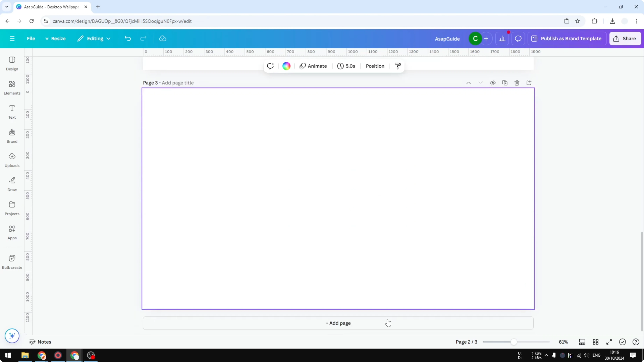Open the Magic assistant sparkle button
644x362 pixels.
(12, 336)
